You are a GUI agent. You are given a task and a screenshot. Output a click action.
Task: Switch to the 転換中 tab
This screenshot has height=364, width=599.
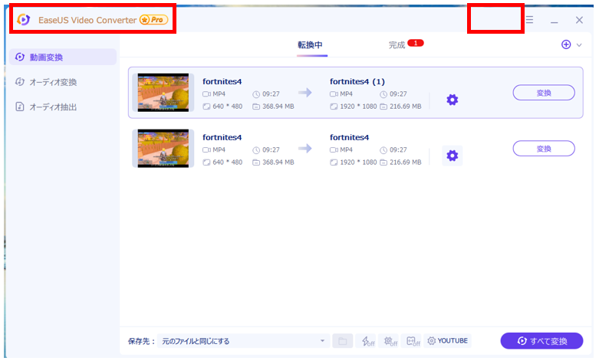pos(310,45)
